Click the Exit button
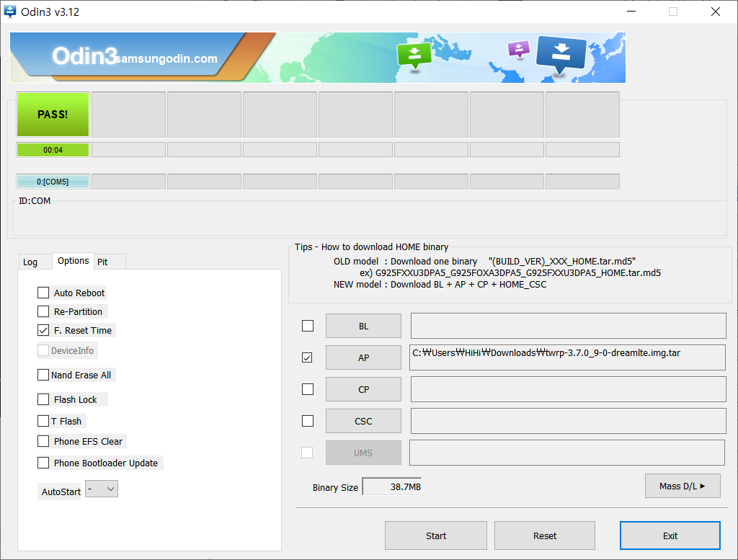The image size is (738, 560). click(670, 535)
